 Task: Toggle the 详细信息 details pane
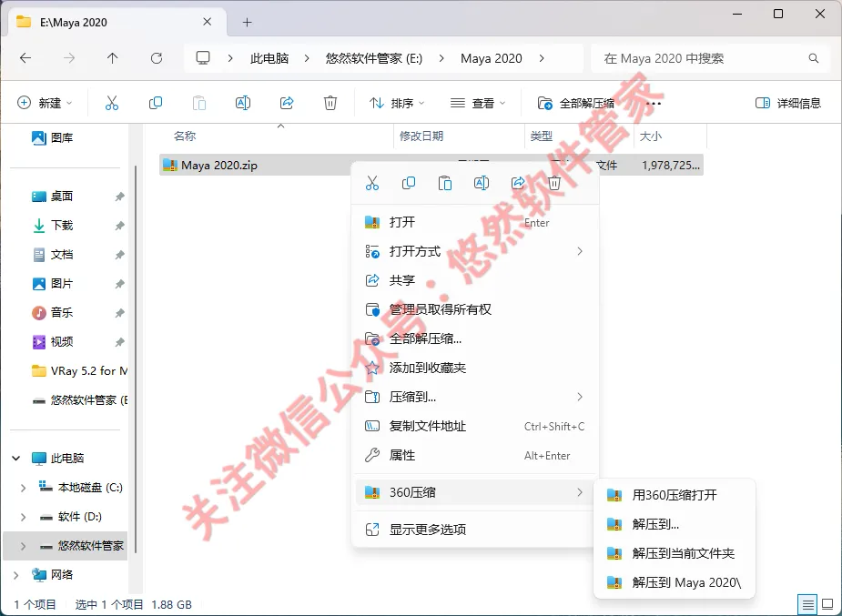coord(787,103)
